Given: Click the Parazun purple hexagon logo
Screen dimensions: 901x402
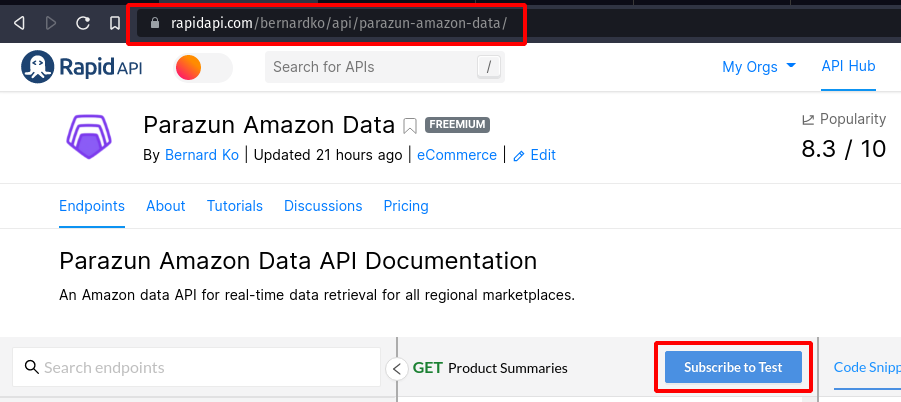Looking at the screenshot, I should [91, 136].
